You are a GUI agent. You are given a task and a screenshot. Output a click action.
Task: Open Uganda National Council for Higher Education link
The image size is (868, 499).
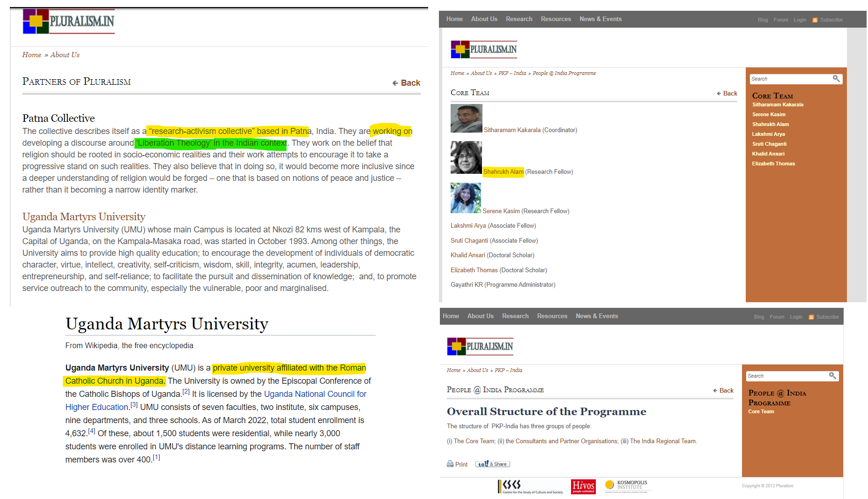(x=315, y=394)
